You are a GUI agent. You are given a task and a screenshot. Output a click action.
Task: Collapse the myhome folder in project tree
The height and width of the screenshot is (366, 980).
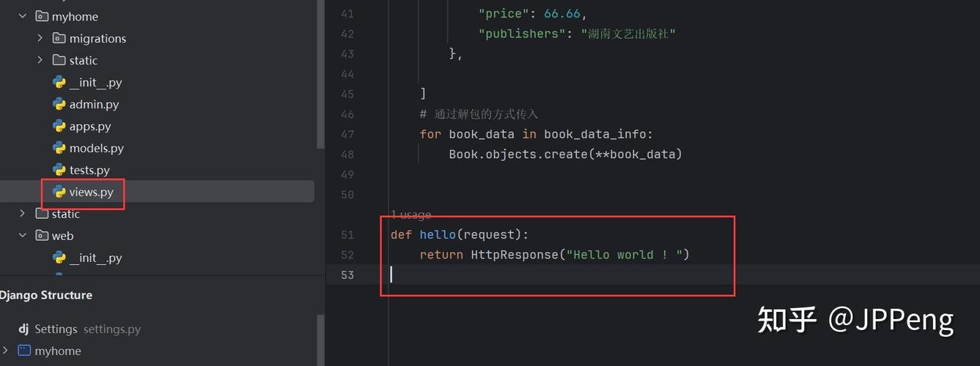[23, 16]
